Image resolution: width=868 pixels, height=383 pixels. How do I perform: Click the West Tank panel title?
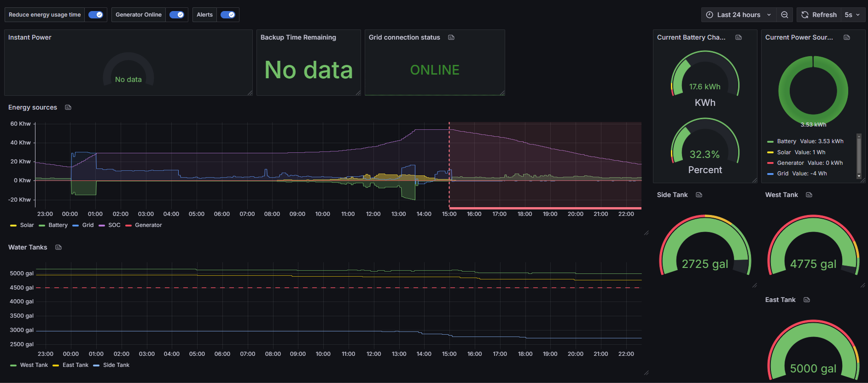coord(781,195)
